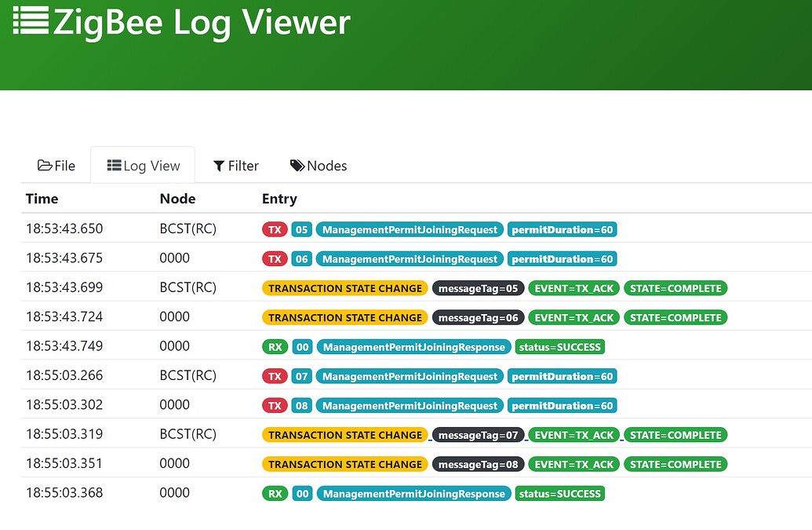The height and width of the screenshot is (530, 812).
Task: Click the Time column header
Action: (42, 199)
